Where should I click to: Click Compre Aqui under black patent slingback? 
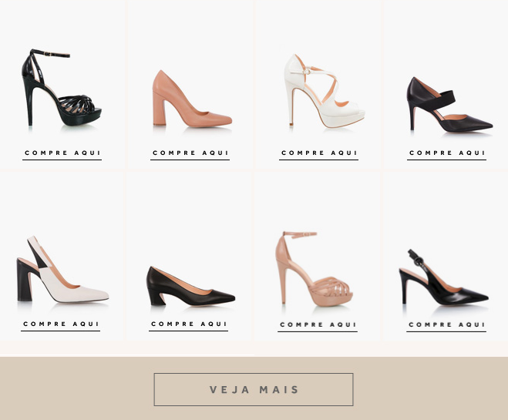coord(446,324)
